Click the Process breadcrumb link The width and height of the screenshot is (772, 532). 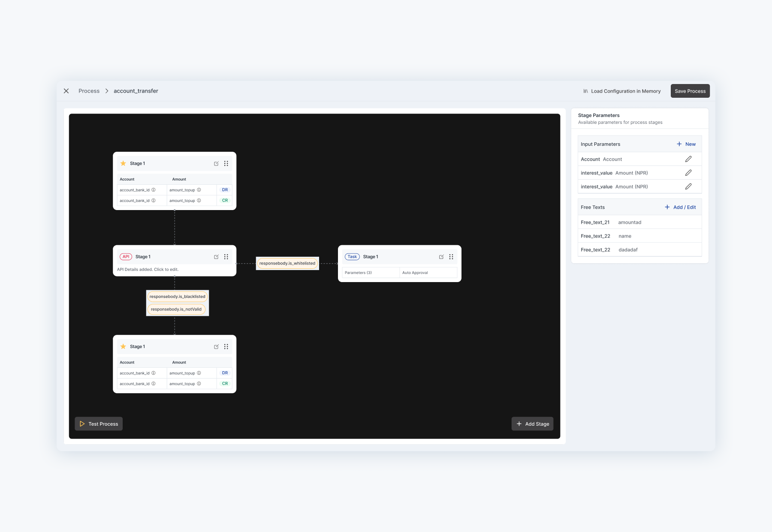89,91
